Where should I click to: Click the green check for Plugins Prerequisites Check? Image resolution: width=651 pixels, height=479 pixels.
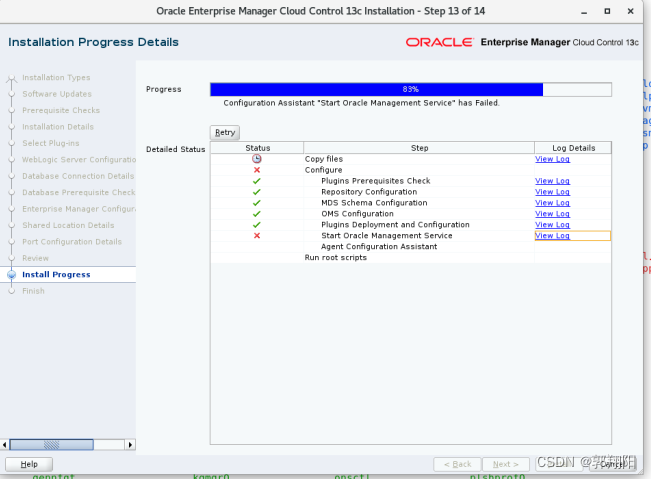click(257, 181)
